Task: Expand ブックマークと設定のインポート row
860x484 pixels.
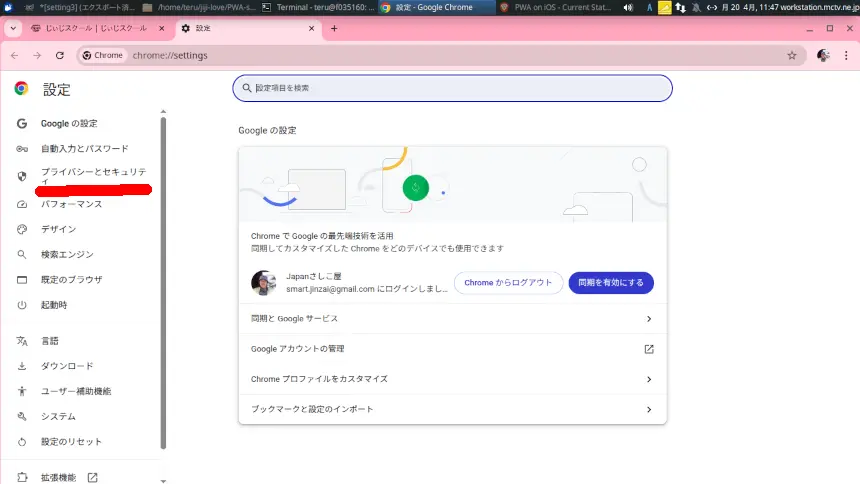Action: coord(452,409)
